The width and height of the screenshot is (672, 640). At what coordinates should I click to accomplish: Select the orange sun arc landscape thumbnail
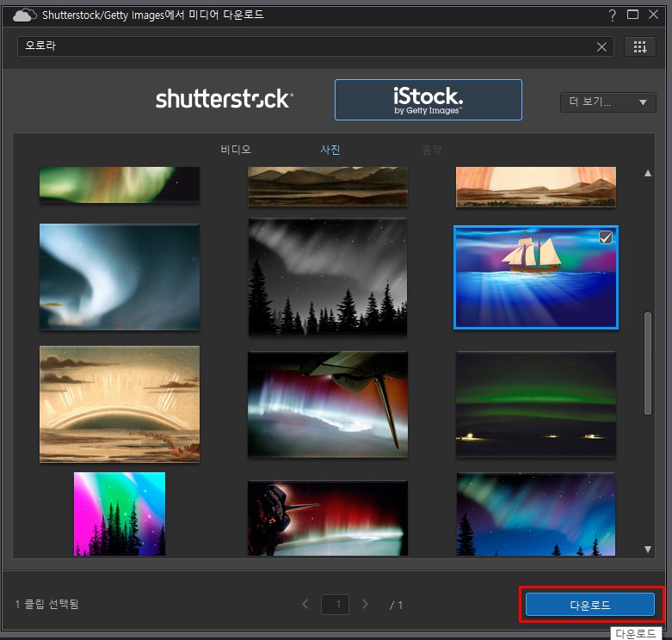(536, 187)
